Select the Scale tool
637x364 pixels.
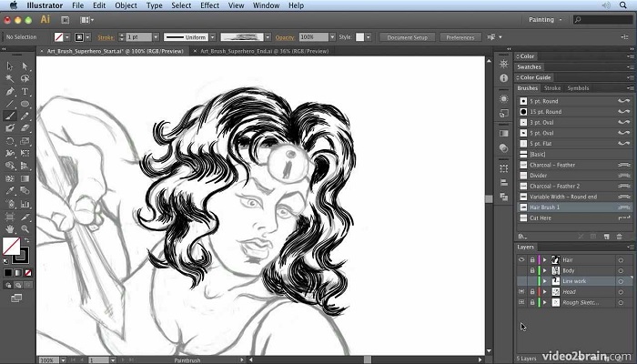25,141
